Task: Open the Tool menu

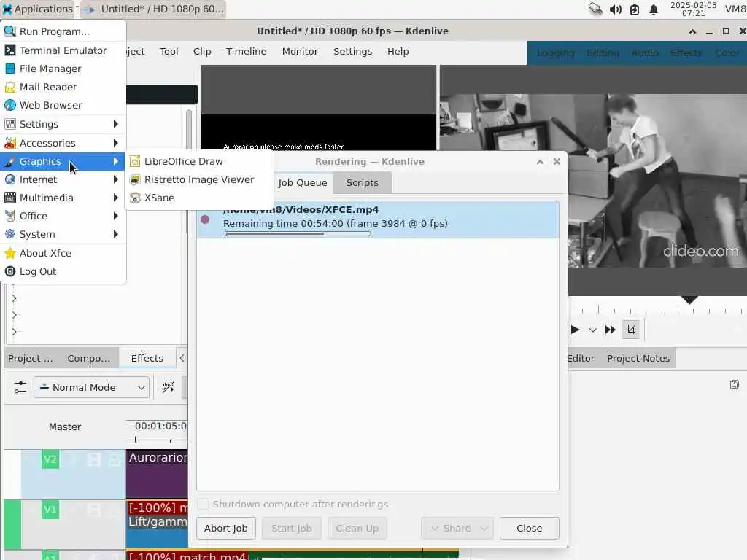Action: (x=169, y=52)
